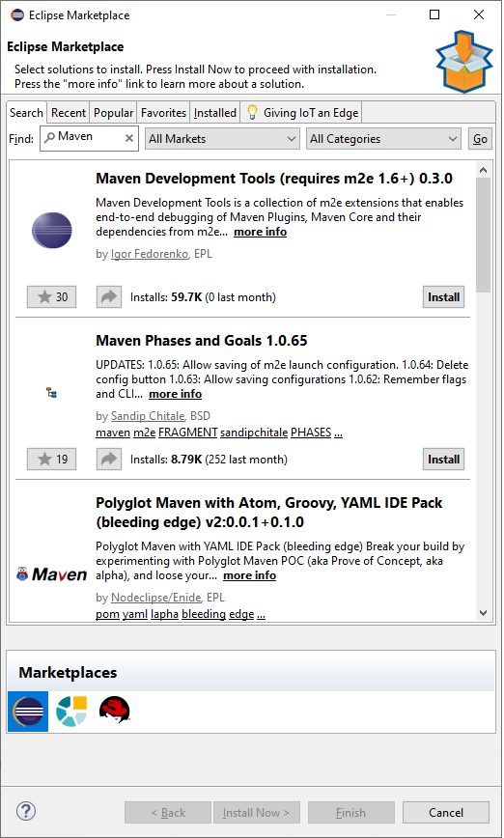Click share arrow for Maven Development Tools

(x=109, y=297)
